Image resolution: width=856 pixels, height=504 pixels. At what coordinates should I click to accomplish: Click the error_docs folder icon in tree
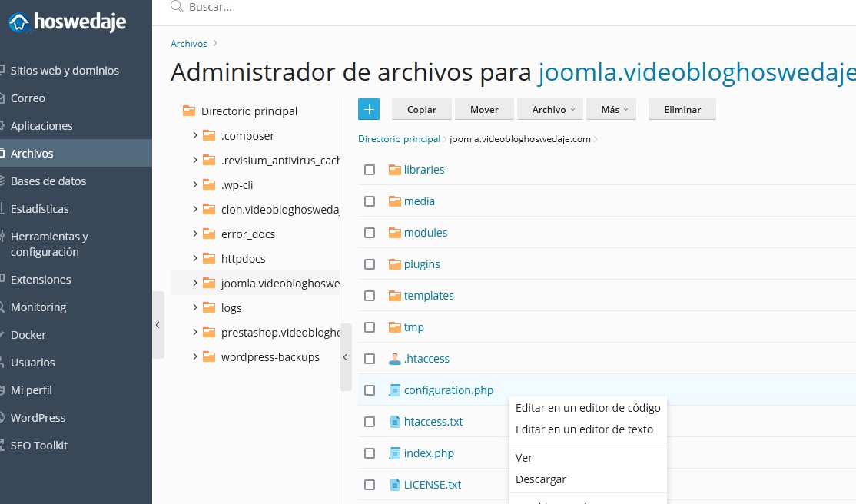208,234
